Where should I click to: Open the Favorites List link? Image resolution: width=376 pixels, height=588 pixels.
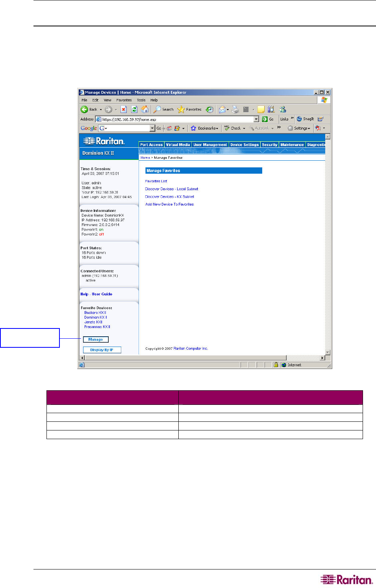pyautogui.click(x=156, y=181)
